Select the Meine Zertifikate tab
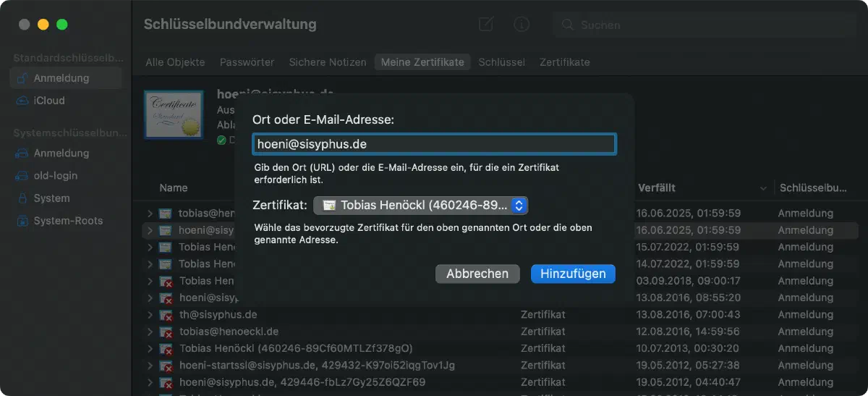The image size is (868, 396). tap(422, 62)
